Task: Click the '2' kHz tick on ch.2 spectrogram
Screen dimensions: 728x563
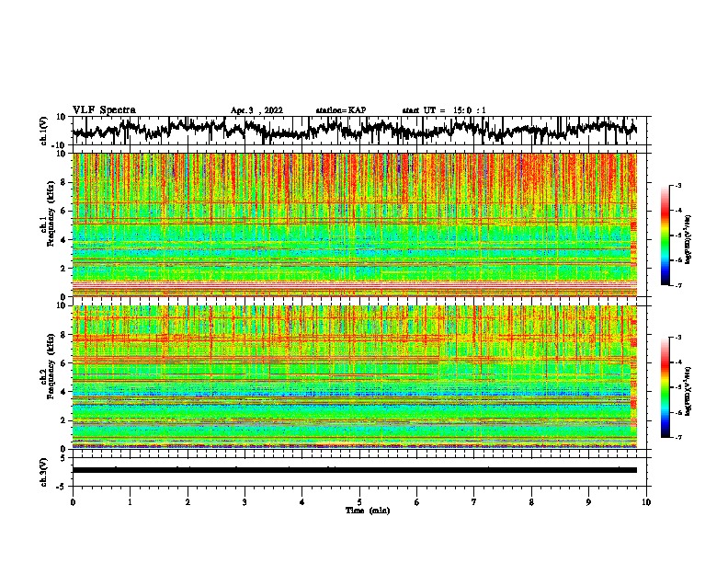Action: coord(64,420)
